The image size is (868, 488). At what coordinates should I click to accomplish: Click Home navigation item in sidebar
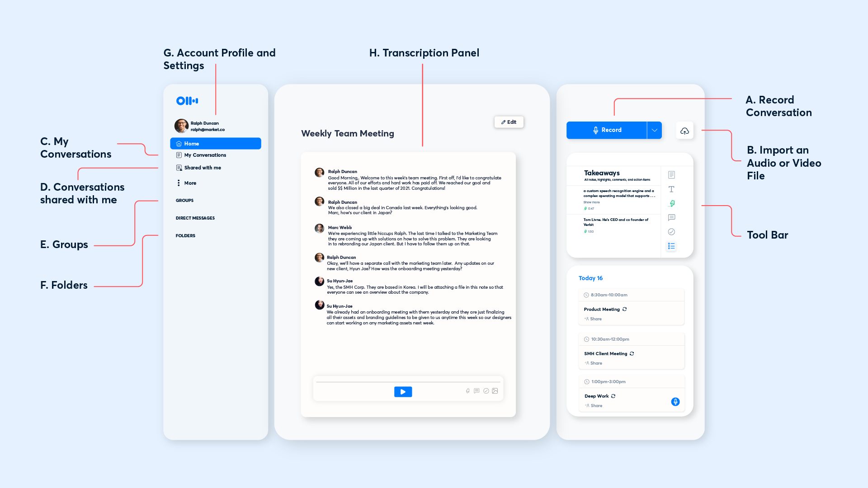pyautogui.click(x=216, y=143)
